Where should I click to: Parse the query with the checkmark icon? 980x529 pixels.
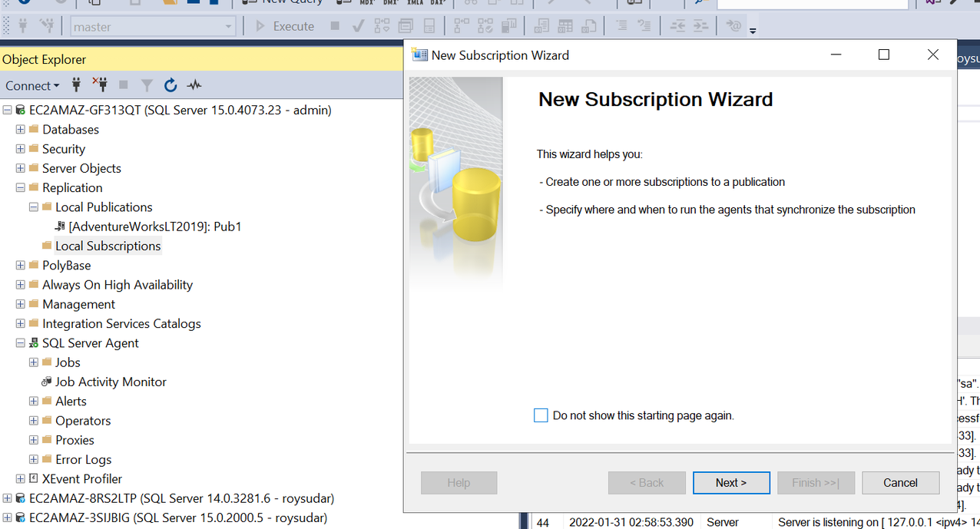point(359,25)
